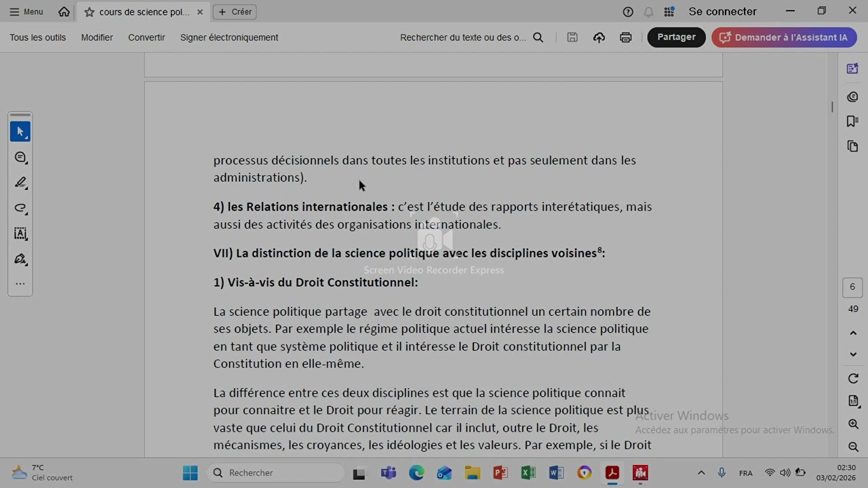The width and height of the screenshot is (868, 488).
Task: Click the cloud upload icon
Action: [599, 37]
